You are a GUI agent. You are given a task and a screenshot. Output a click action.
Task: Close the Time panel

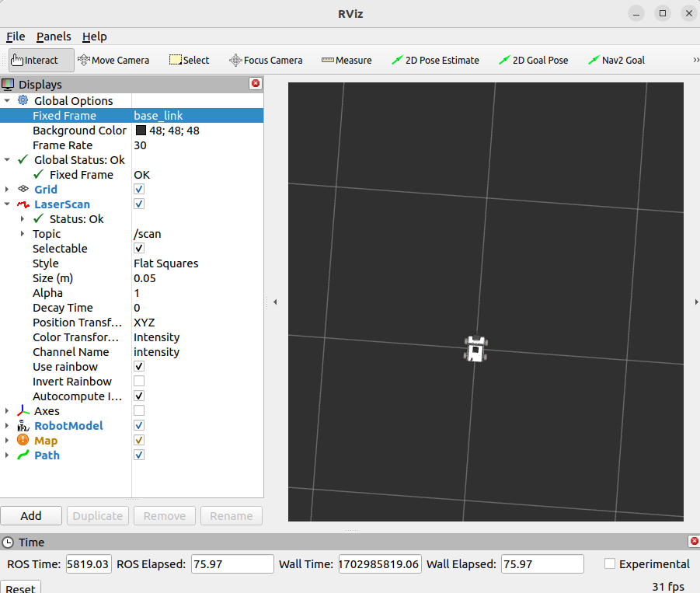pos(695,541)
